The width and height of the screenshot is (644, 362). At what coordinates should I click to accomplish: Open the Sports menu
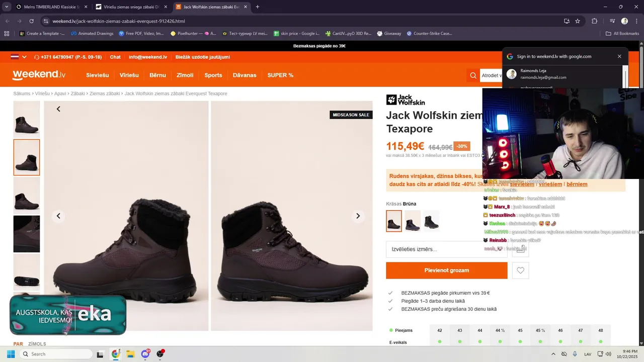(213, 75)
